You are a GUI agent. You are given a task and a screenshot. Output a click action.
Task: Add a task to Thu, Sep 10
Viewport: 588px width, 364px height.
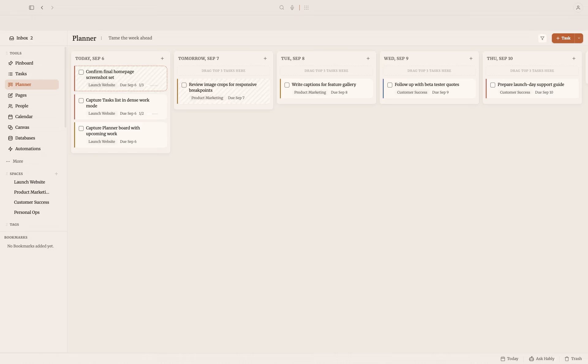574,58
